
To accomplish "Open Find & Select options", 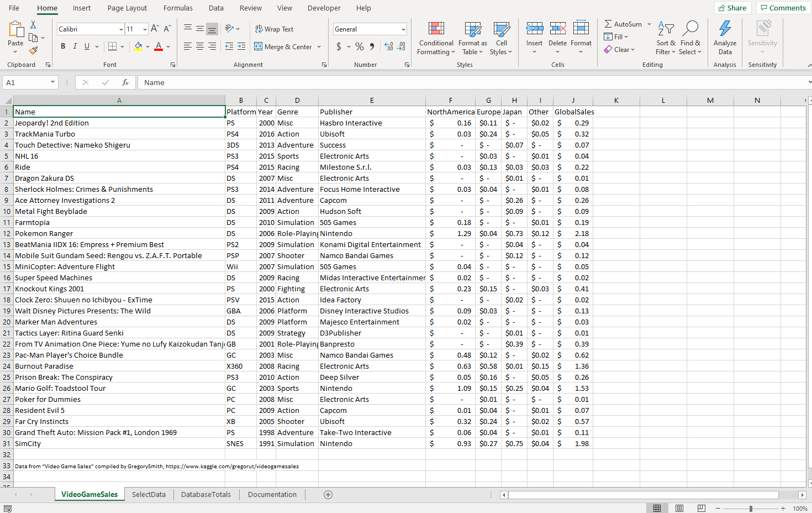I will coord(690,38).
